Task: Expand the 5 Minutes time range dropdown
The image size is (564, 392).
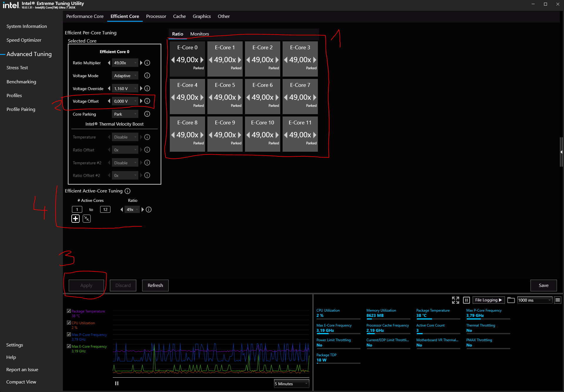Action: tap(291, 384)
